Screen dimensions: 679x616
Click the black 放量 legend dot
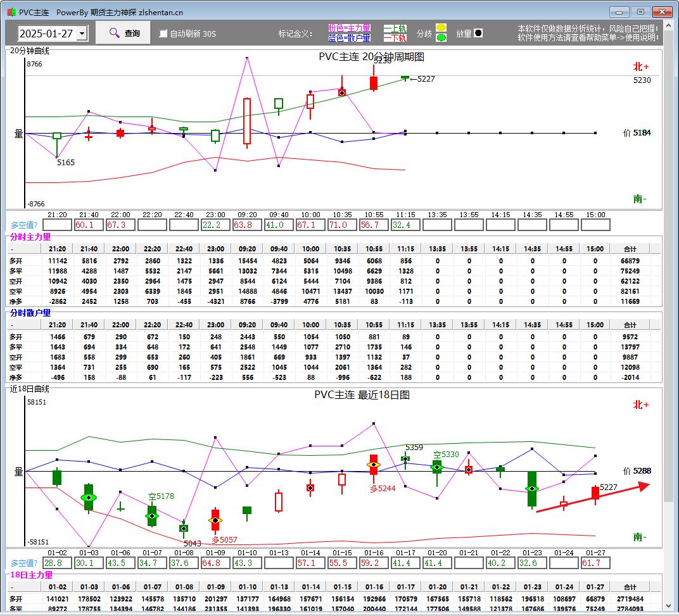[478, 34]
